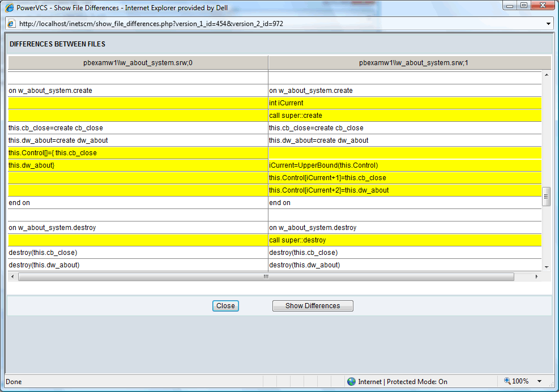Click the 100% zoom level text

click(x=520, y=381)
